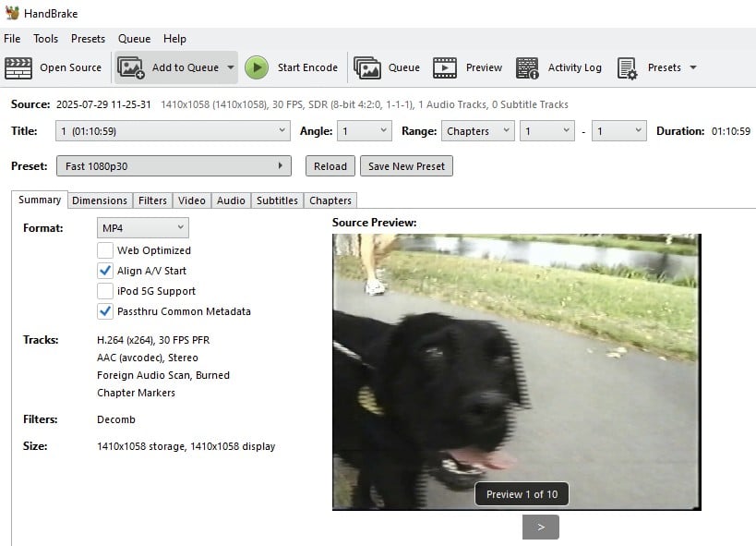Enable the Web Optimized checkbox
Screen dimensions: 756x546
pyautogui.click(x=105, y=250)
